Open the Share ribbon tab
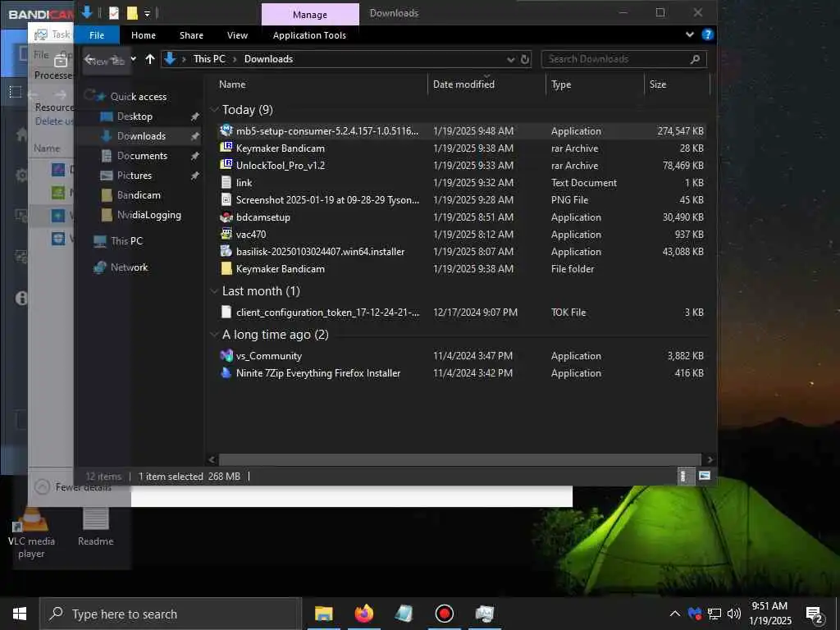The width and height of the screenshot is (840, 630). click(x=191, y=35)
